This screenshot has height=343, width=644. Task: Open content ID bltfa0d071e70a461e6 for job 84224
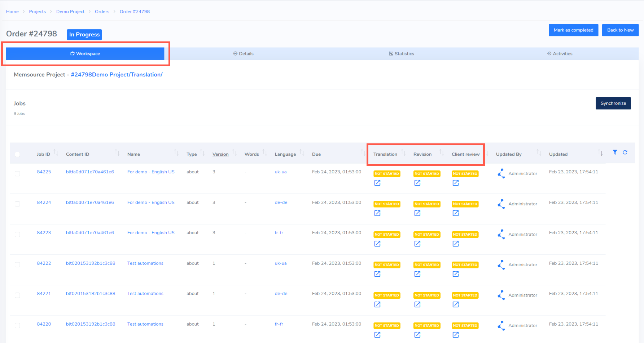pyautogui.click(x=90, y=202)
